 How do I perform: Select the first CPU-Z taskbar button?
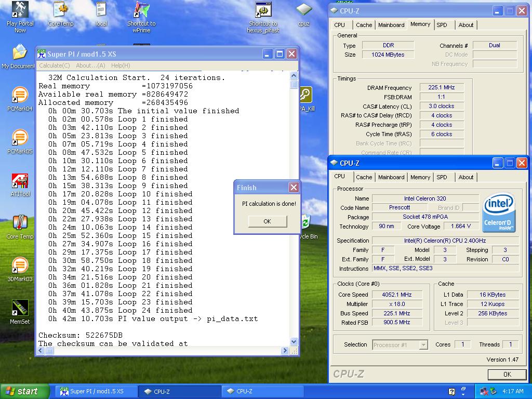coord(179,391)
